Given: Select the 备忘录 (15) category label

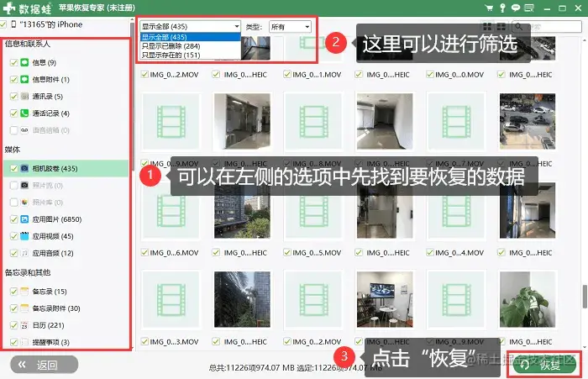Looking at the screenshot, I should pos(50,292).
